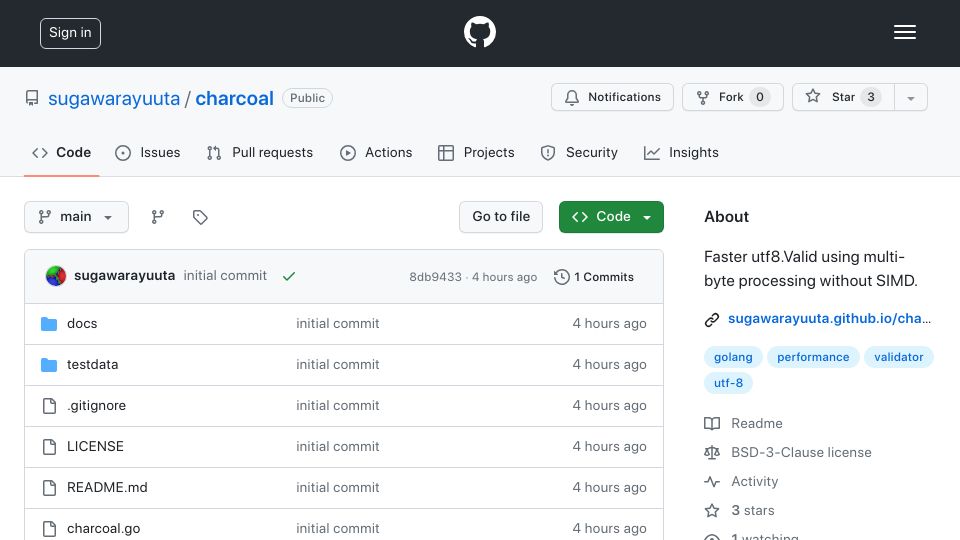Open the Readme link in About
Screen dimensions: 960x540
(x=757, y=423)
